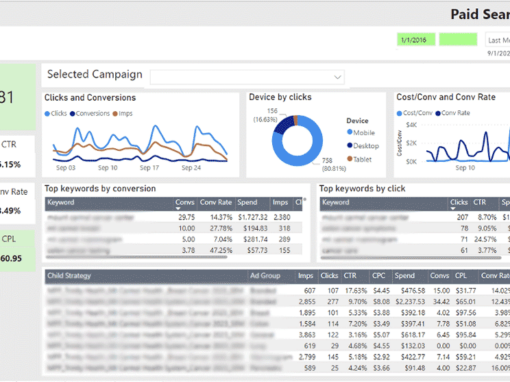Click the Spend header in conversion table
The width and height of the screenshot is (510, 382).
247,202
